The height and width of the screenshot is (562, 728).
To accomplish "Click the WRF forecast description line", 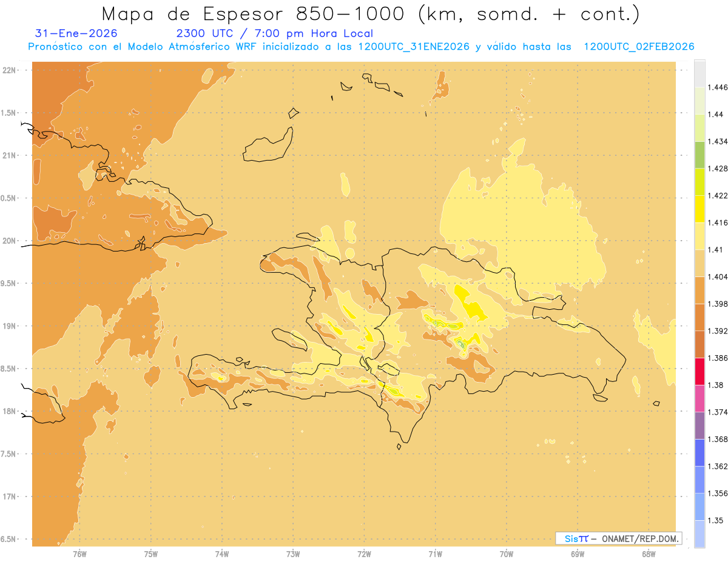I will [x=361, y=47].
